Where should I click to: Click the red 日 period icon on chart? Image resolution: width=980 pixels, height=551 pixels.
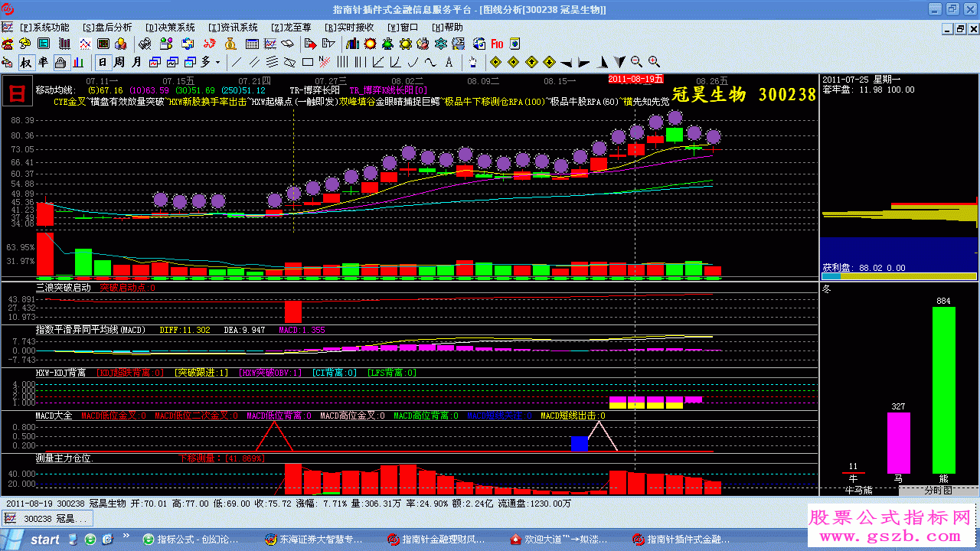click(16, 93)
